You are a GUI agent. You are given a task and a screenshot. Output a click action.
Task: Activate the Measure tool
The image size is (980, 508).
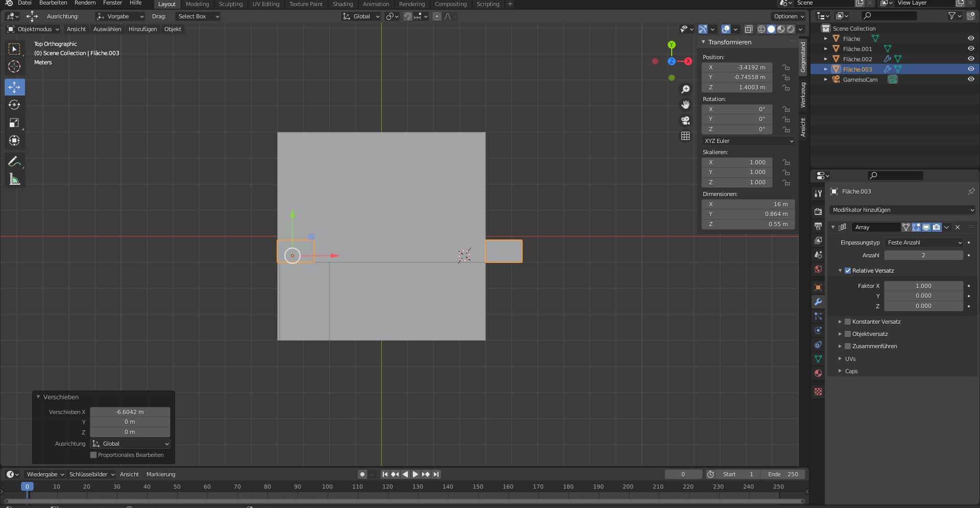click(14, 180)
